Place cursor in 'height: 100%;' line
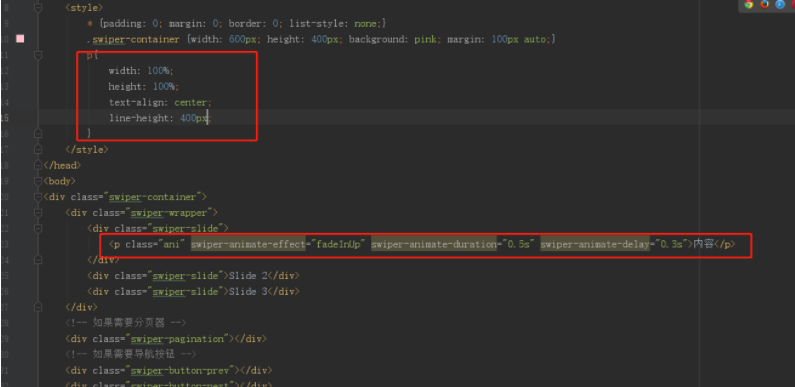Image resolution: width=795 pixels, height=387 pixels. pyautogui.click(x=144, y=86)
